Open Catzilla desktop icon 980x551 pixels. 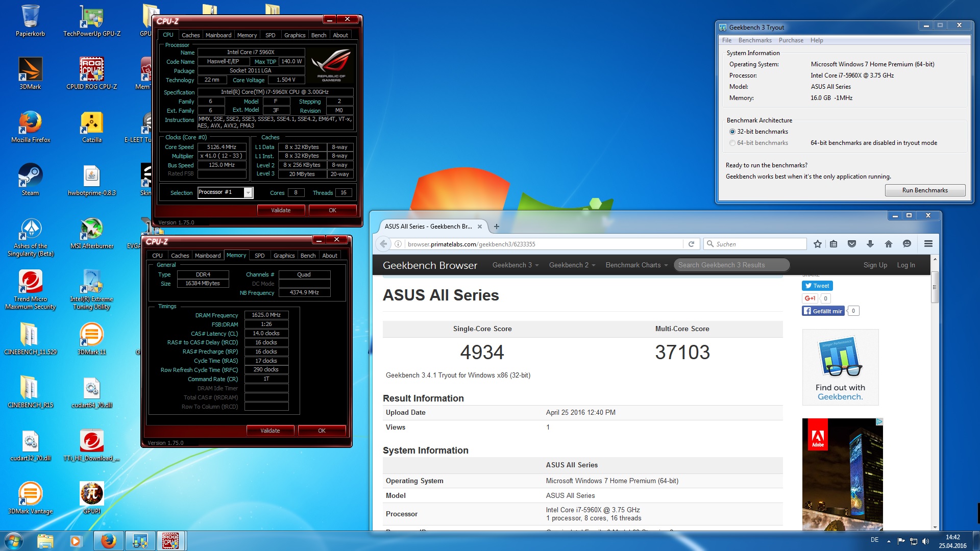click(x=92, y=127)
